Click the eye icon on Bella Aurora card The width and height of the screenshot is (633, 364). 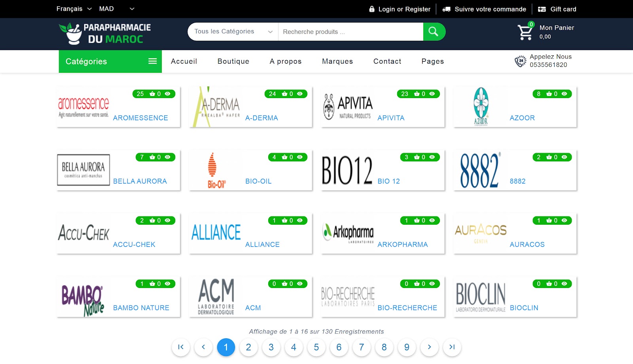tap(168, 157)
